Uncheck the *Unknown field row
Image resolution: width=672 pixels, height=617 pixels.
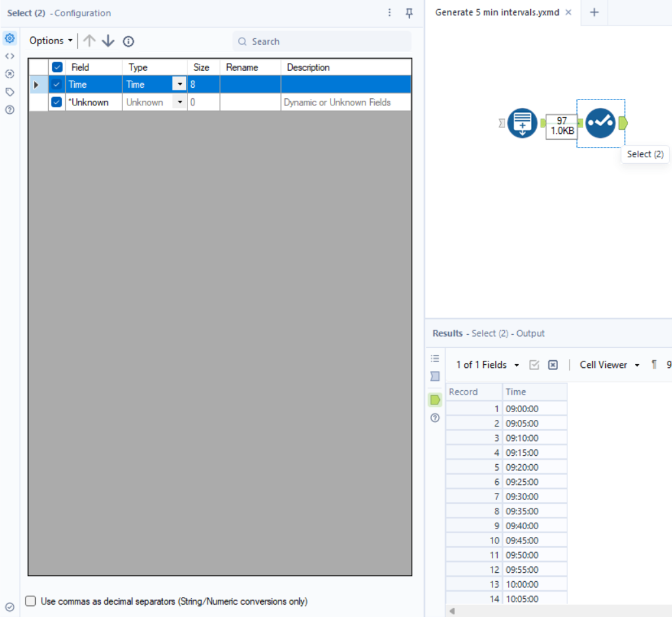coord(56,102)
